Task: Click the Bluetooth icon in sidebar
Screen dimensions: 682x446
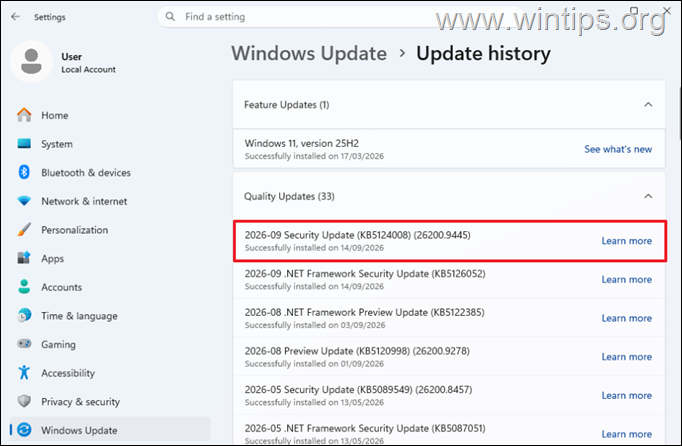Action: [24, 172]
